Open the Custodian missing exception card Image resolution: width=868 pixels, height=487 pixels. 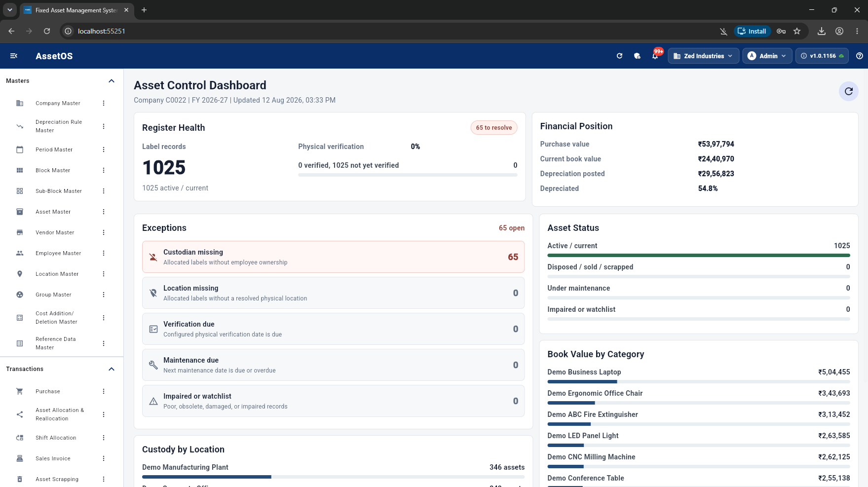[x=334, y=257]
